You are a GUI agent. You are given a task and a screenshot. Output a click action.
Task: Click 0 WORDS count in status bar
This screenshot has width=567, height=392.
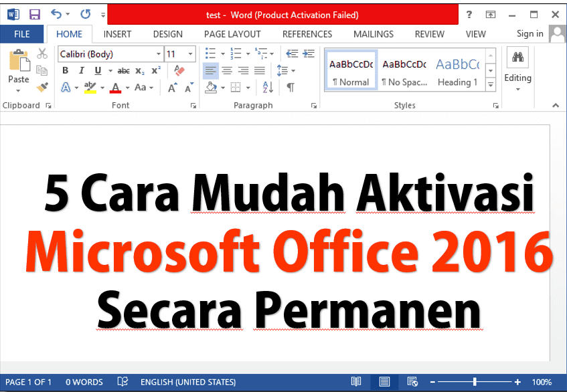coord(84,382)
